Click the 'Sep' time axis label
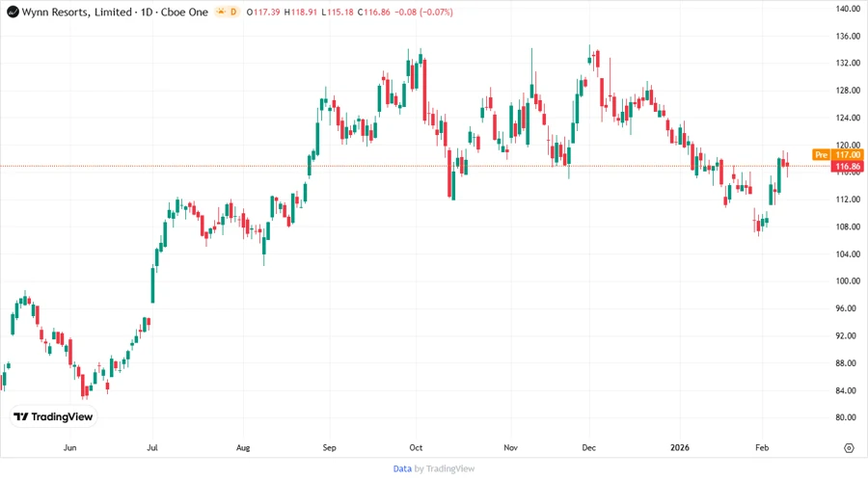868x480 pixels. (x=330, y=447)
